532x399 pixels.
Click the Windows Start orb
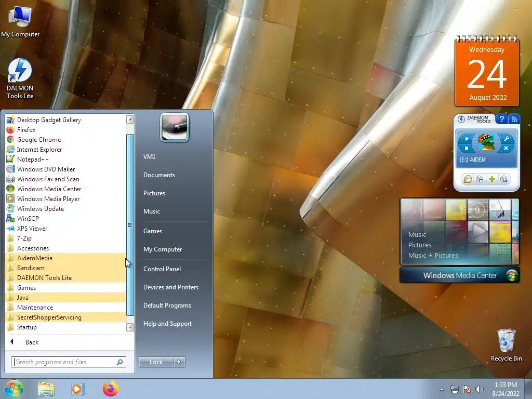[14, 389]
